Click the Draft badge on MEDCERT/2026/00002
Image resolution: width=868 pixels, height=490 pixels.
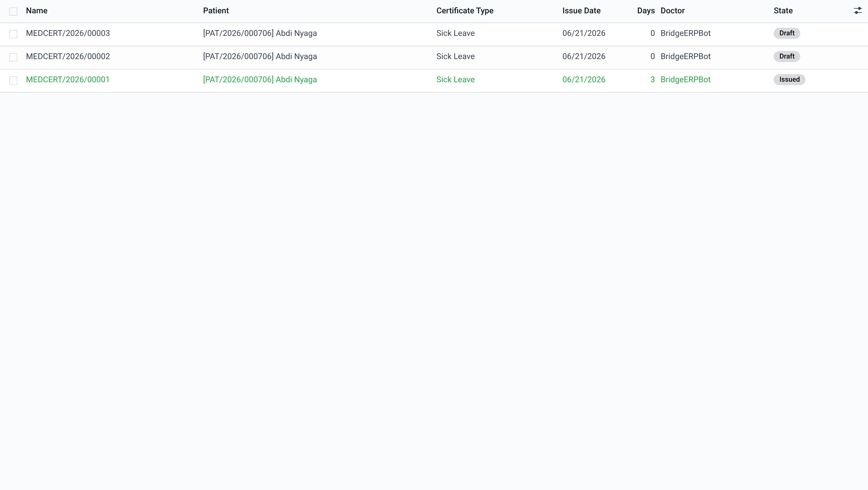[x=787, y=56]
